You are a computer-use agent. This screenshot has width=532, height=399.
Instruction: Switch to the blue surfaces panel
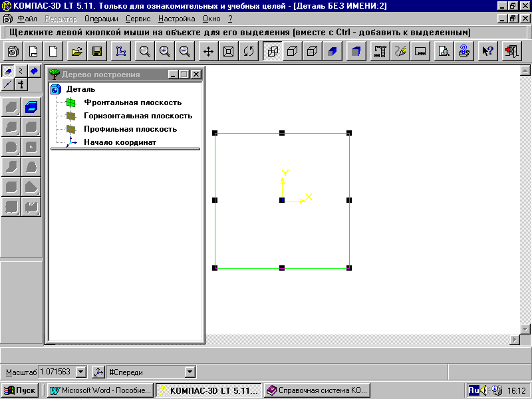(35, 71)
